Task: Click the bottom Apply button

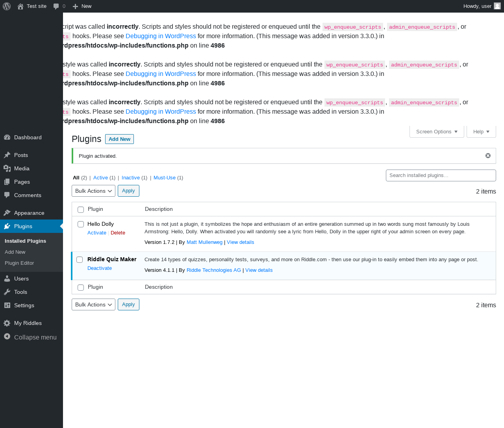Action: pos(128,304)
